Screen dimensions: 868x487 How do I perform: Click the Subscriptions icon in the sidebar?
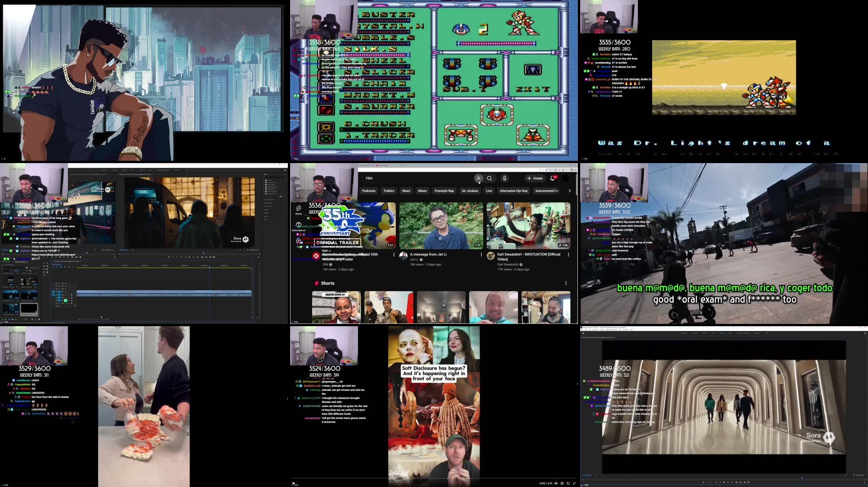pos(298,224)
